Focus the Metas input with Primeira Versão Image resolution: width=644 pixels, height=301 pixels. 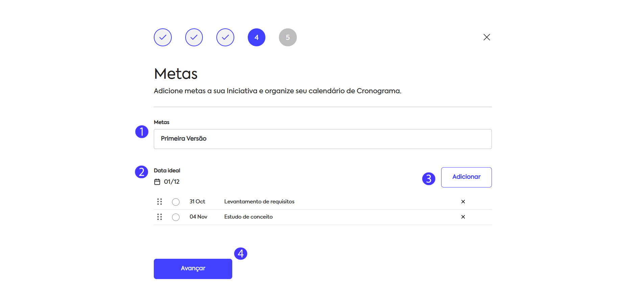click(x=323, y=139)
